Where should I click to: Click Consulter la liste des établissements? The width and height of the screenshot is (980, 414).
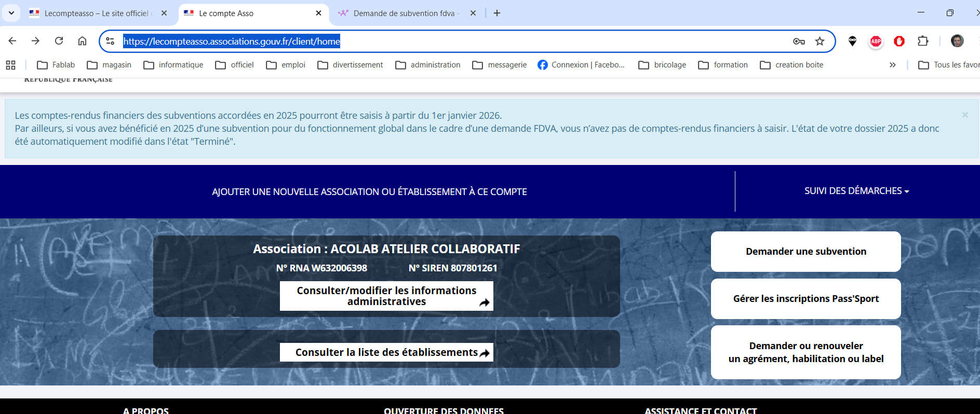tap(386, 352)
